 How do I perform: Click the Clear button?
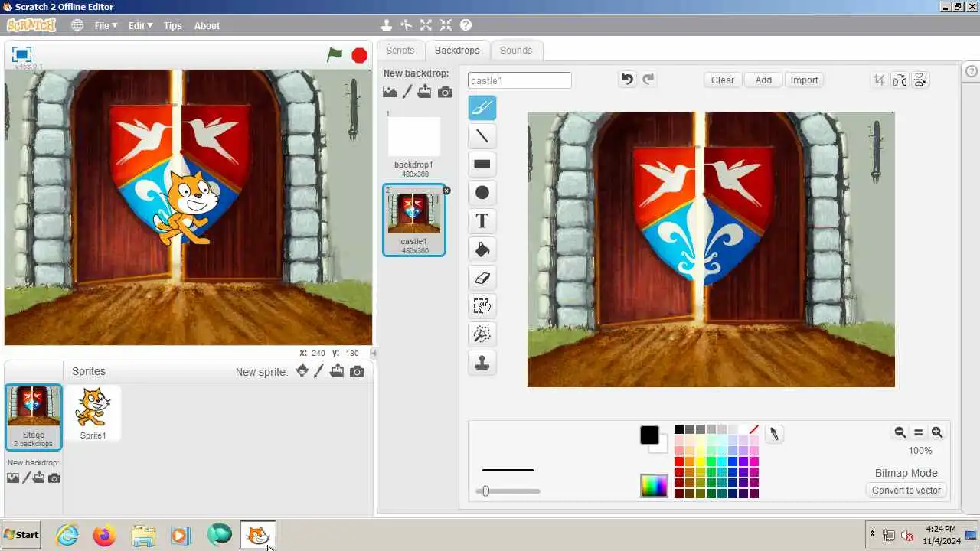pyautogui.click(x=723, y=80)
